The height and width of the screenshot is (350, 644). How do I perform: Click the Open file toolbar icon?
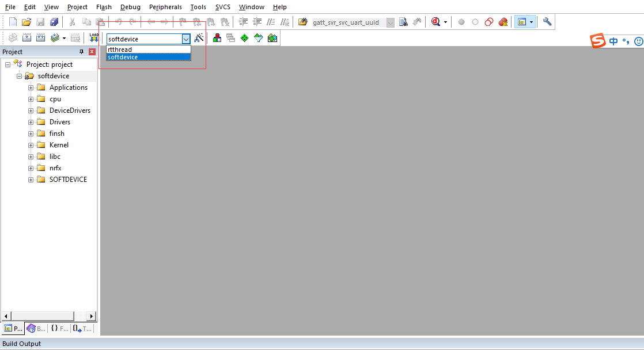point(26,22)
